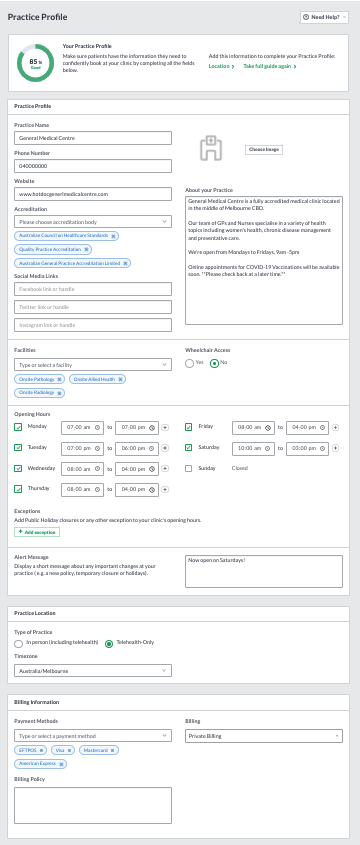Choose Telehealth-Only practice type
The height and width of the screenshot is (845, 360).
pyautogui.click(x=109, y=643)
